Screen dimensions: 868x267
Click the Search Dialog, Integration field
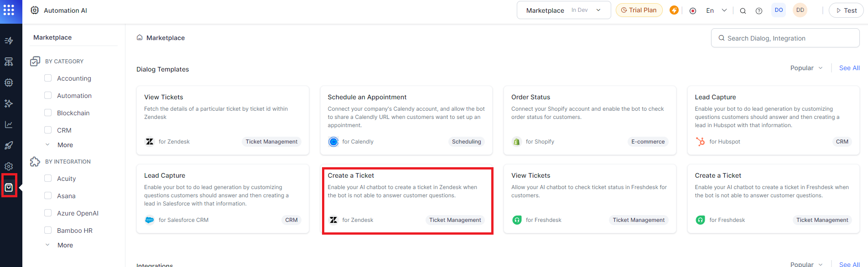[x=785, y=38]
